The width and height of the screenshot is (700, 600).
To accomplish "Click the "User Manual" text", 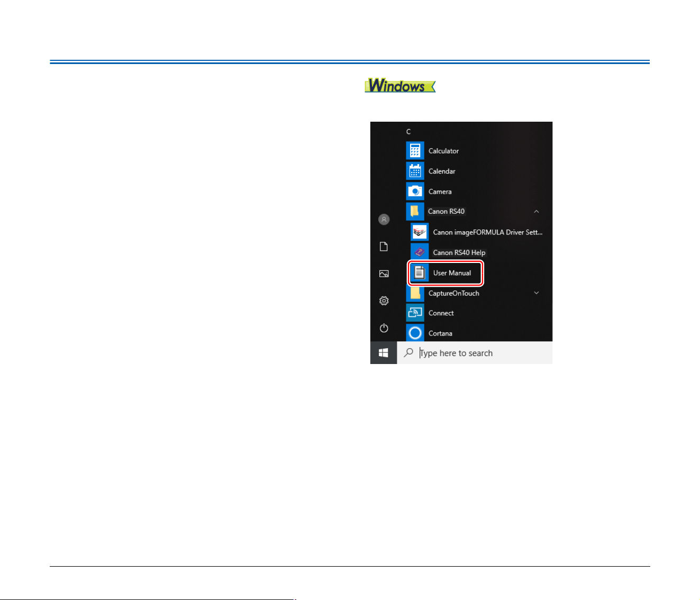I will (x=452, y=273).
